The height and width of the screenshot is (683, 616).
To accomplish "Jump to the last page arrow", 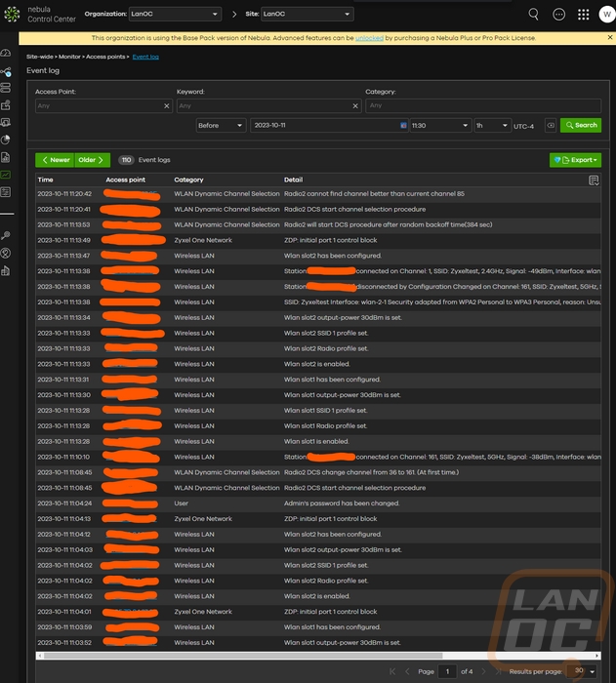I will coord(498,671).
